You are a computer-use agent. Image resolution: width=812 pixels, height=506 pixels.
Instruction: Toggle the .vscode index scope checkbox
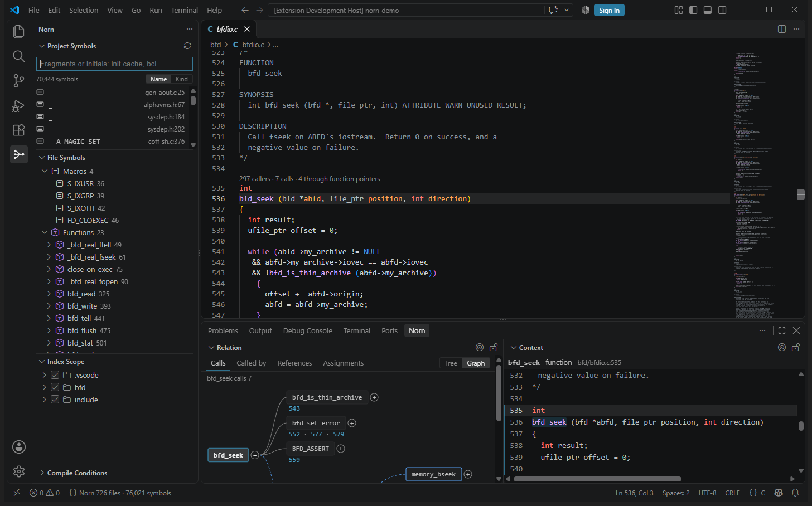tap(55, 375)
